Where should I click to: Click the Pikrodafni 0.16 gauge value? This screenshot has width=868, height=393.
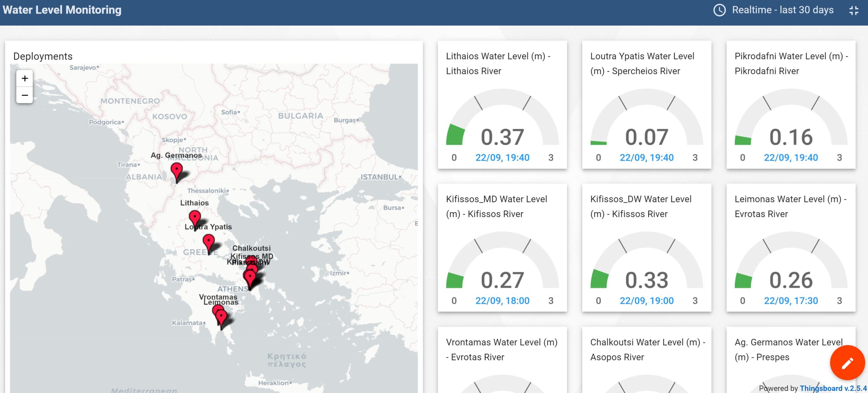point(791,137)
